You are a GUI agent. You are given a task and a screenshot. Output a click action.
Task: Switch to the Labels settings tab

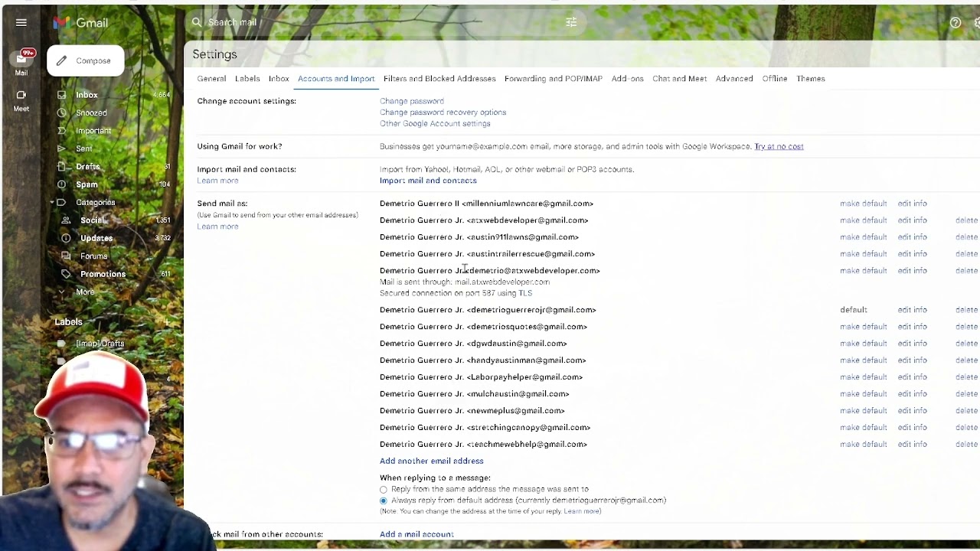(247, 79)
